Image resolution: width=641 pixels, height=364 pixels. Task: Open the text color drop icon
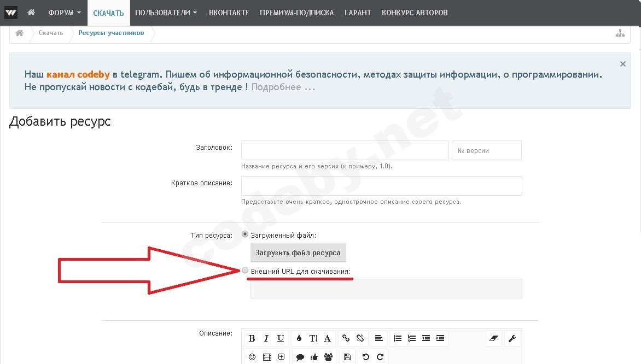299,338
